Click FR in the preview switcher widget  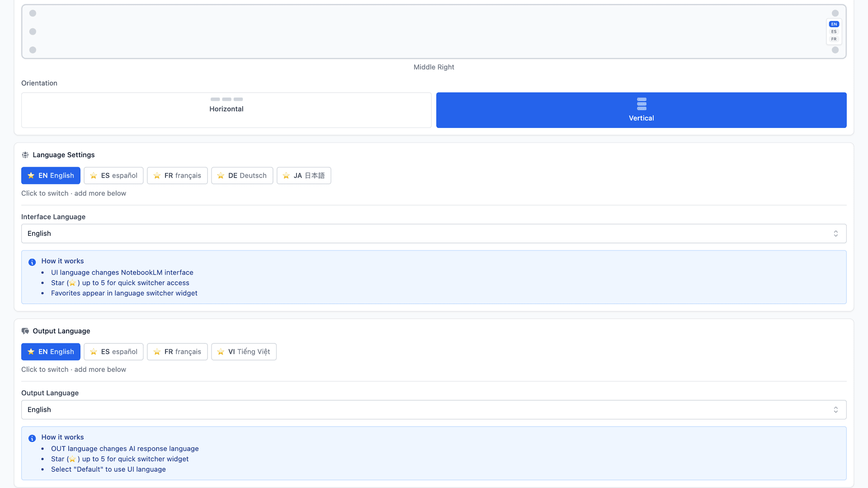[x=834, y=39]
